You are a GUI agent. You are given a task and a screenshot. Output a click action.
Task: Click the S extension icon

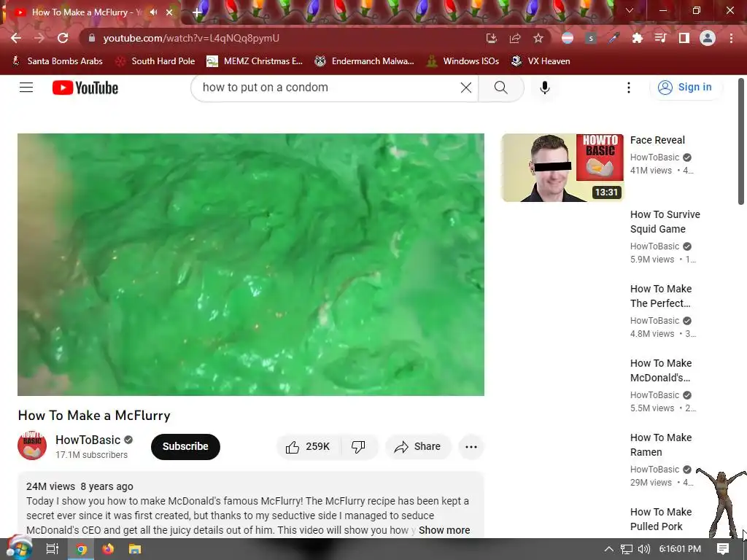(x=591, y=38)
